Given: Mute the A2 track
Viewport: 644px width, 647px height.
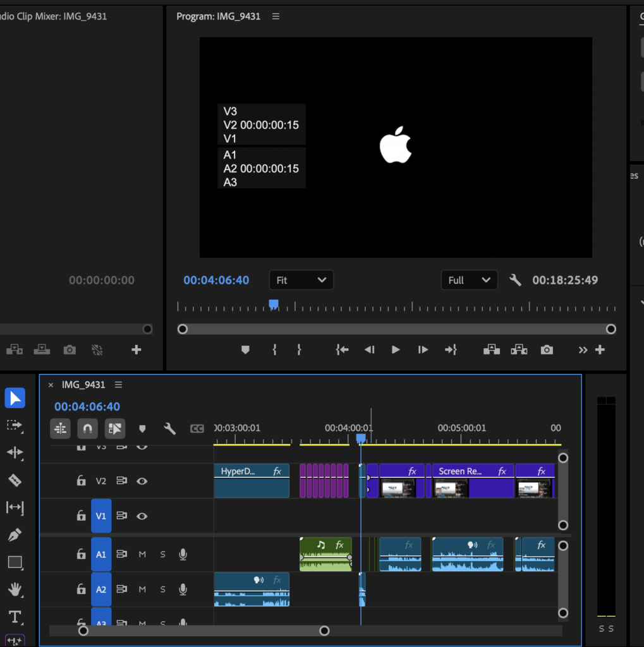Looking at the screenshot, I should coord(142,590).
